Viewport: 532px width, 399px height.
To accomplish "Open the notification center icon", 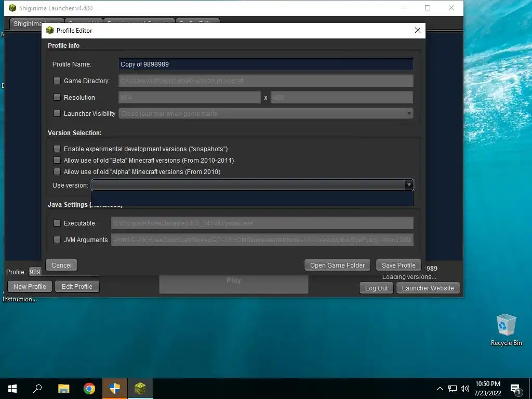I will tap(515, 389).
